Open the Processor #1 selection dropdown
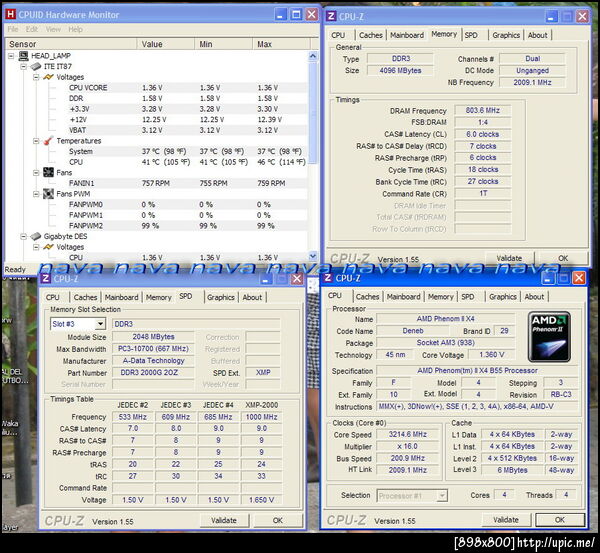The width and height of the screenshot is (600, 553). tap(442, 496)
